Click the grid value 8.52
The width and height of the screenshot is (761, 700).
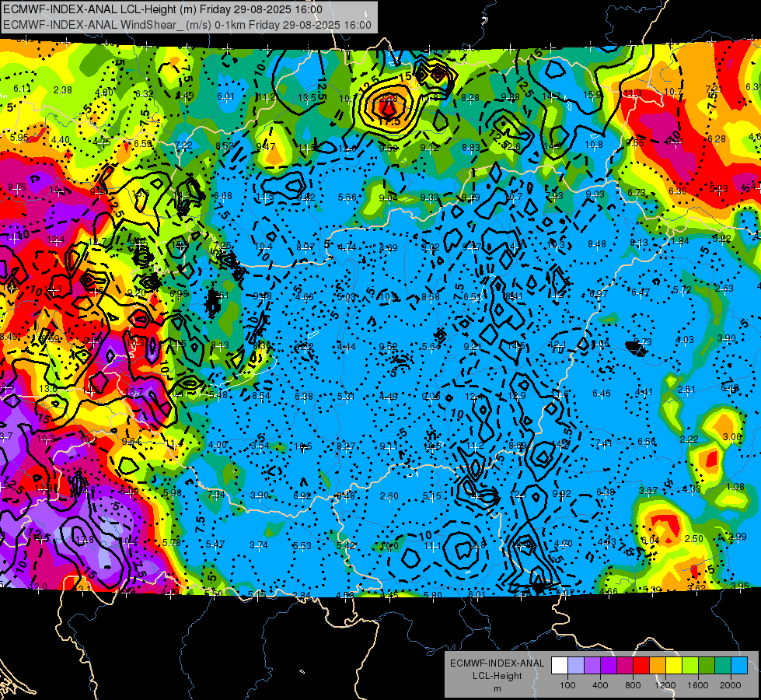225,146
